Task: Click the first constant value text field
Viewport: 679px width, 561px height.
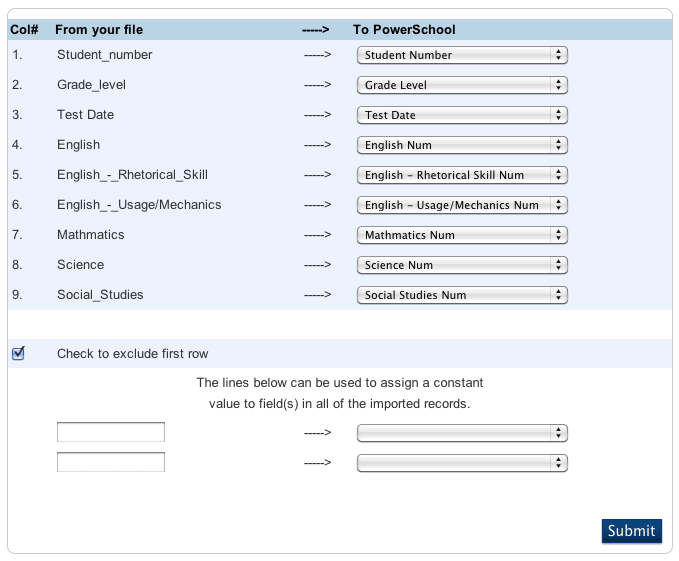Action: coord(111,432)
